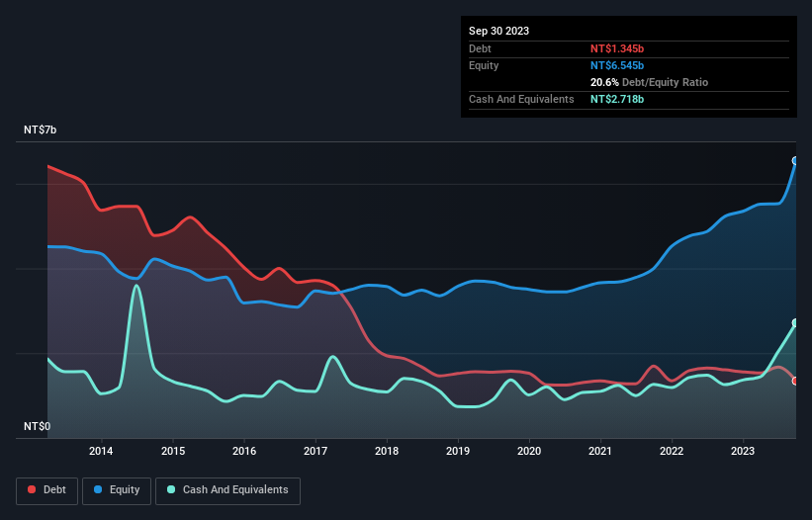Click the 2021 x-axis label
This screenshot has height=520, width=812.
tap(600, 451)
